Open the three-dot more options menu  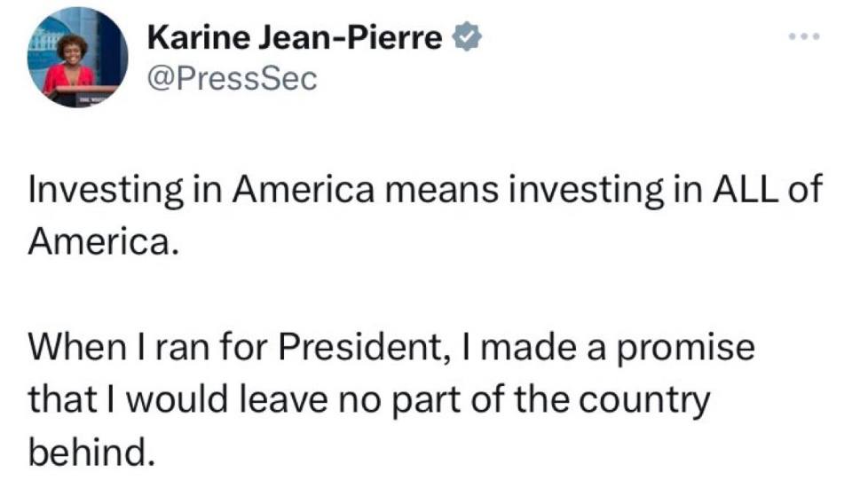point(803,37)
